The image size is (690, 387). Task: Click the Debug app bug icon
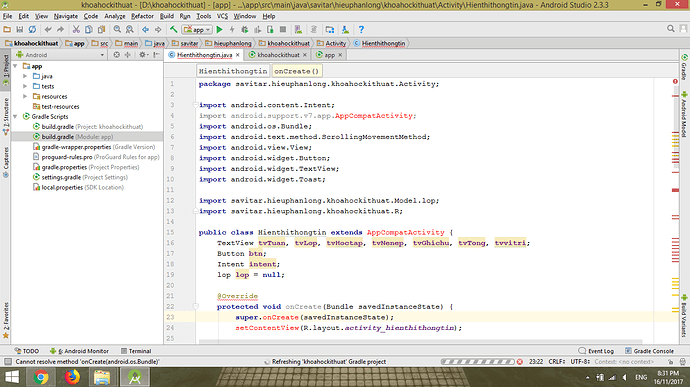(x=245, y=29)
